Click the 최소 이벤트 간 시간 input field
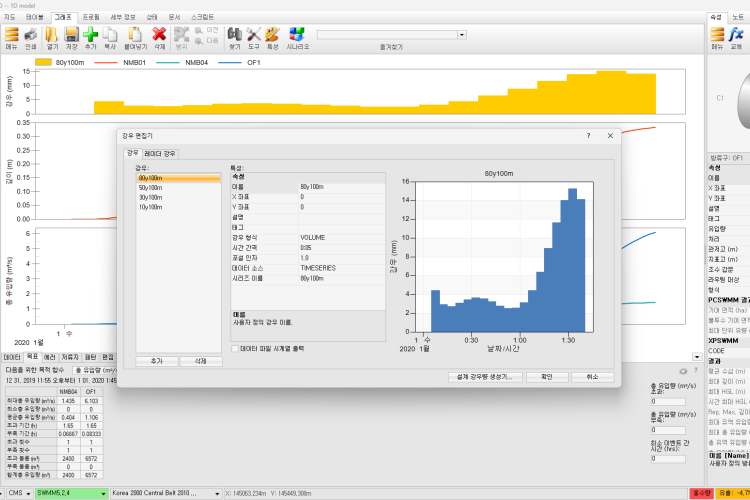This screenshot has height=500, width=750. (x=668, y=459)
